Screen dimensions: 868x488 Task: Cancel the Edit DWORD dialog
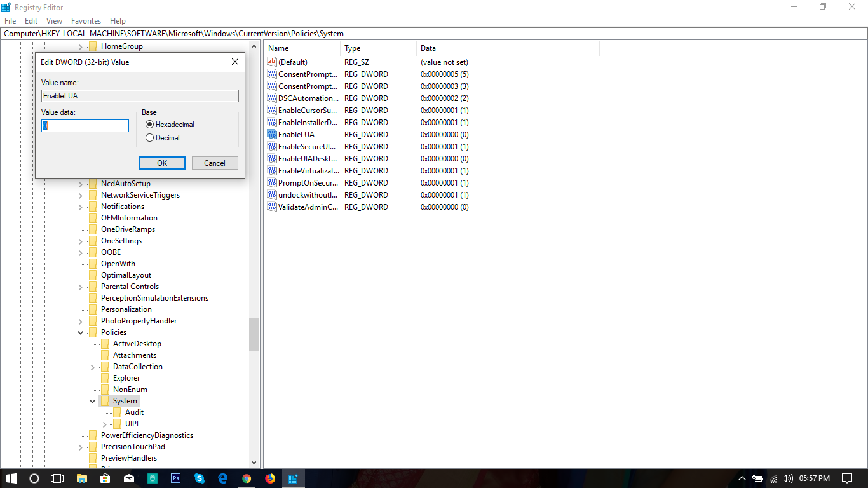pyautogui.click(x=215, y=163)
